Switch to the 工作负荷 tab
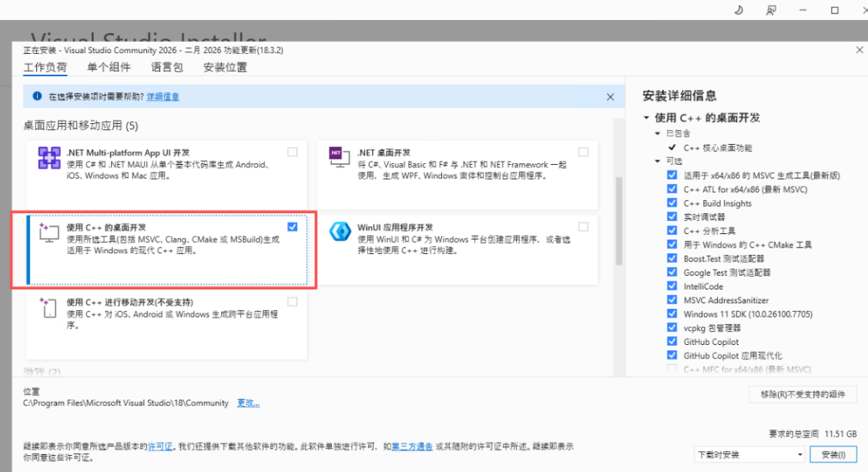Image resolution: width=868 pixels, height=472 pixels. [45, 68]
